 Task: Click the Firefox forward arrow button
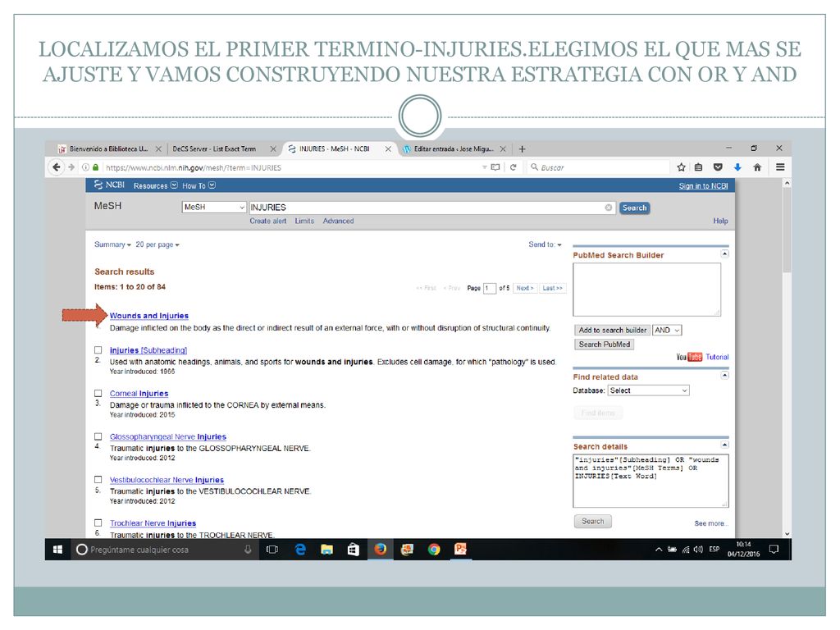[x=71, y=167]
